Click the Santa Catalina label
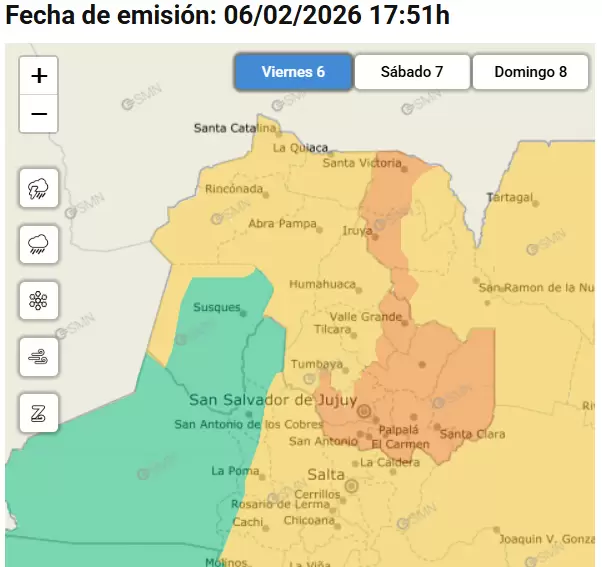The width and height of the screenshot is (602, 567). 235,128
